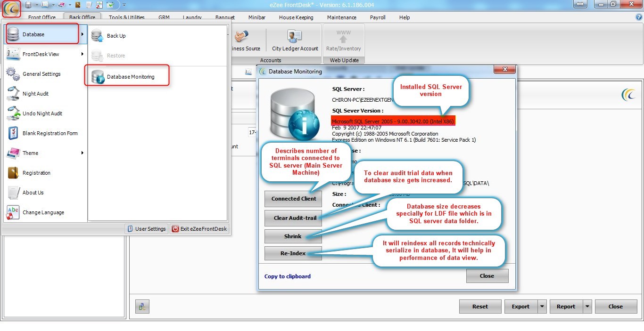
Task: Open Database Monitoring from submenu
Action: [157, 77]
